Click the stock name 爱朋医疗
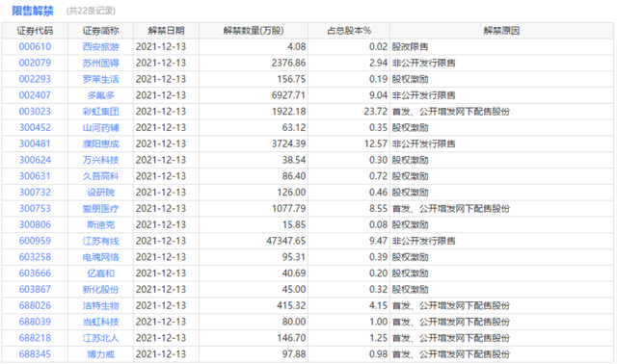The width and height of the screenshot is (617, 364). [100, 208]
